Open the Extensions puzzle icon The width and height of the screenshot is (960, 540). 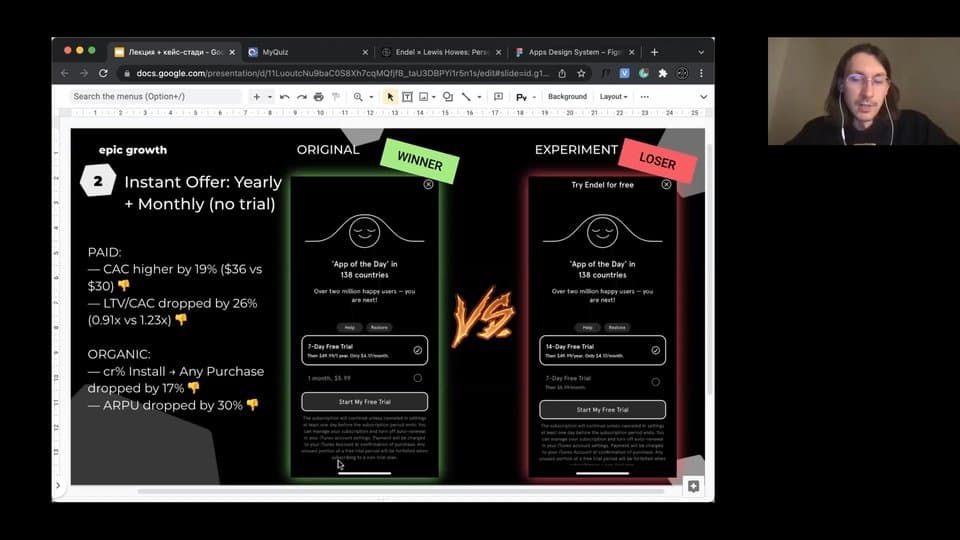point(662,73)
